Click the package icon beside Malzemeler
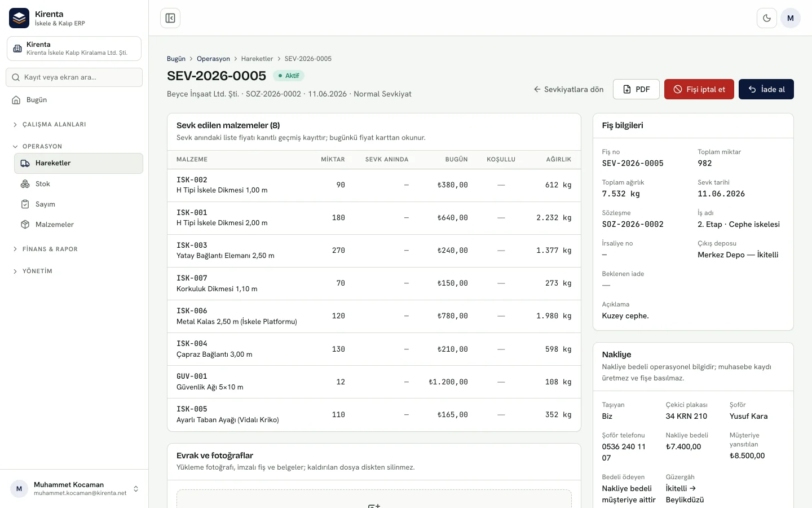The height and width of the screenshot is (508, 812). (x=25, y=225)
